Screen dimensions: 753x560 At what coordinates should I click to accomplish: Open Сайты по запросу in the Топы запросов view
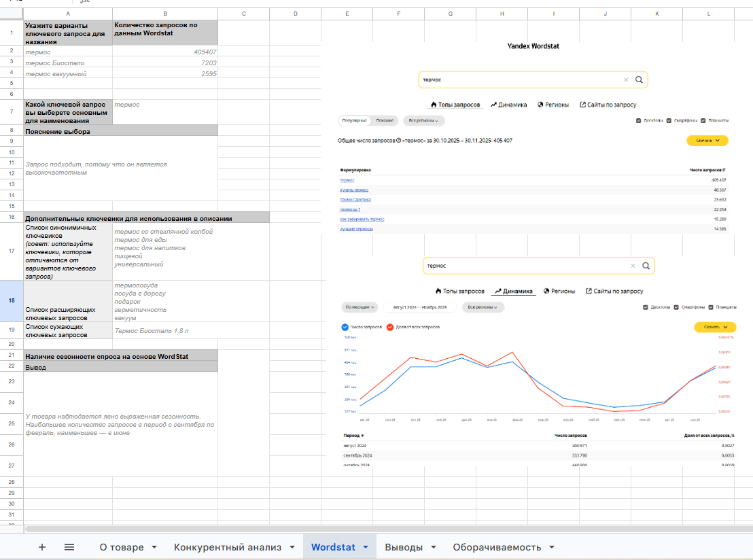point(608,105)
